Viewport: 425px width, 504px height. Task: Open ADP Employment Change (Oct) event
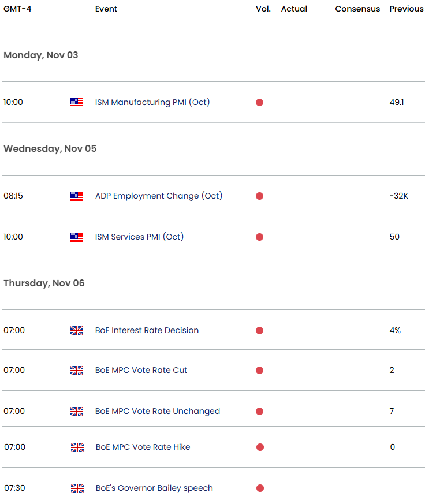click(159, 196)
